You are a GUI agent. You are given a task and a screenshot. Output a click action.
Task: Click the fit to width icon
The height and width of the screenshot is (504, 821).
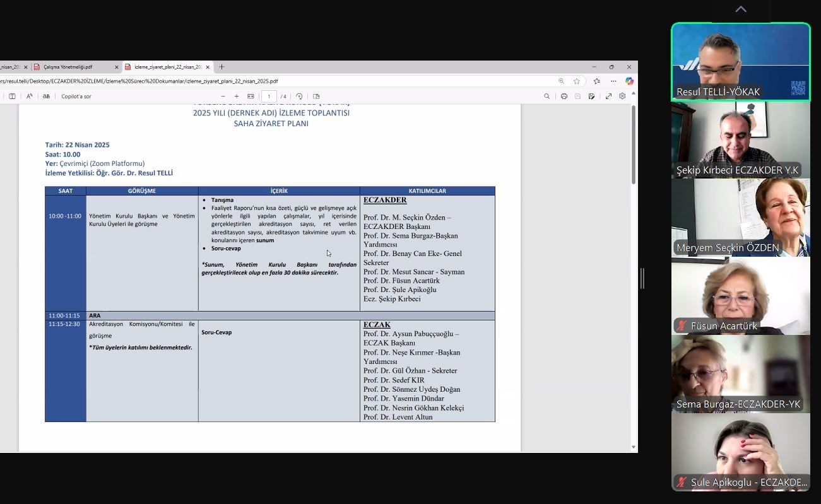click(x=251, y=97)
